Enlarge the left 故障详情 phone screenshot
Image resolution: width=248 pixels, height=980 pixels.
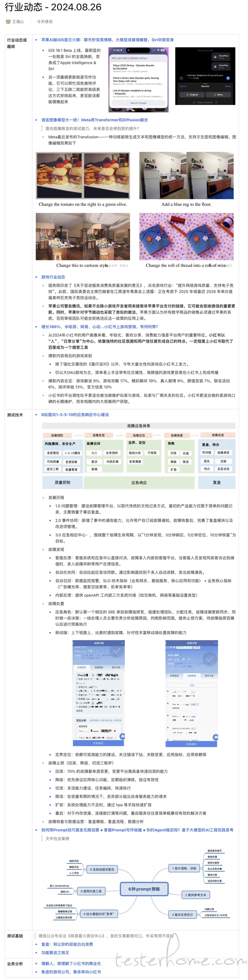99,693
